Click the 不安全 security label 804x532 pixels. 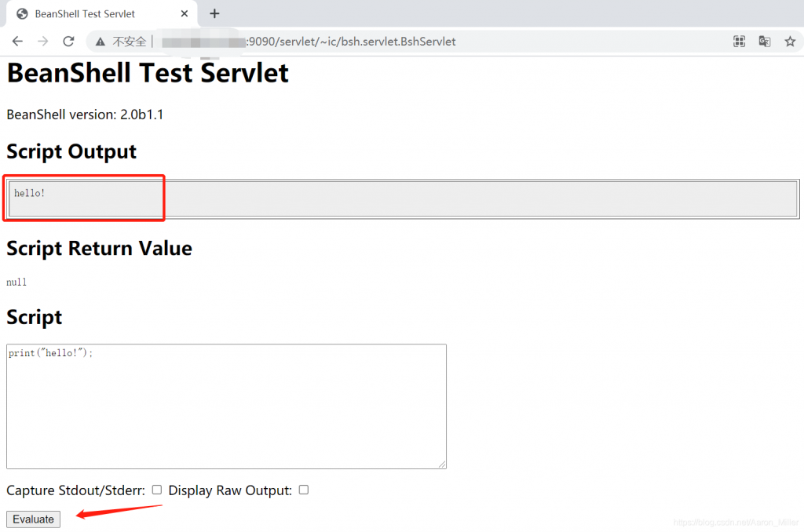click(x=130, y=42)
